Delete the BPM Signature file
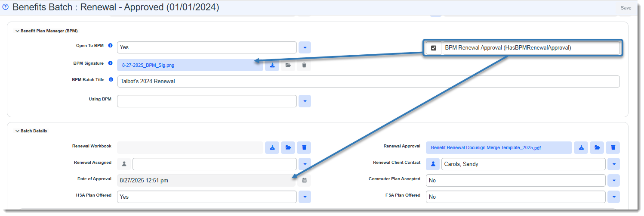The width and height of the screenshot is (644, 216). (304, 65)
